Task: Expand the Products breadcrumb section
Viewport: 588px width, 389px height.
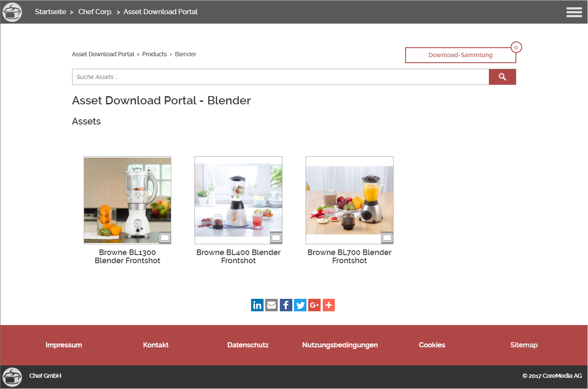Action: click(x=155, y=54)
